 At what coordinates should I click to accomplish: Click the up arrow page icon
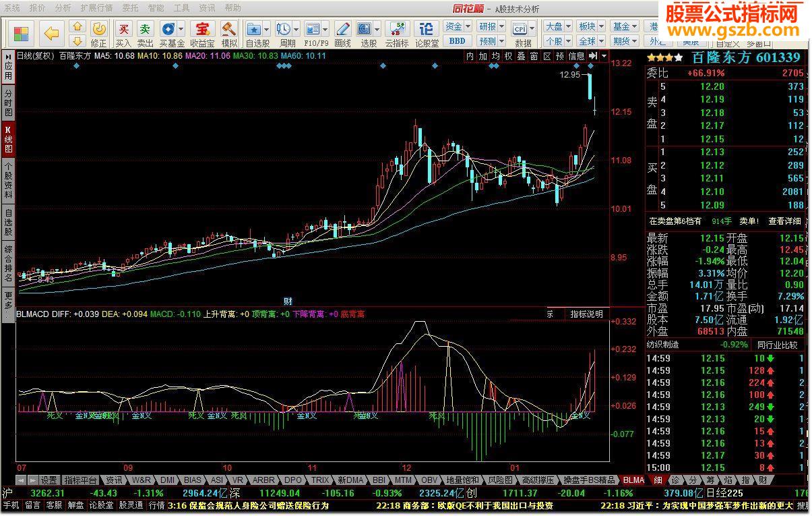tap(77, 27)
